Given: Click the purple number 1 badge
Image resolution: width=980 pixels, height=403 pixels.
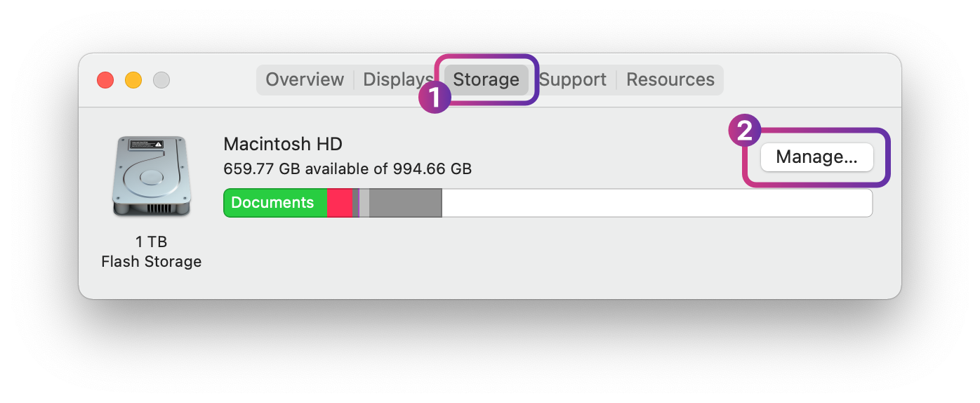Looking at the screenshot, I should [x=435, y=98].
